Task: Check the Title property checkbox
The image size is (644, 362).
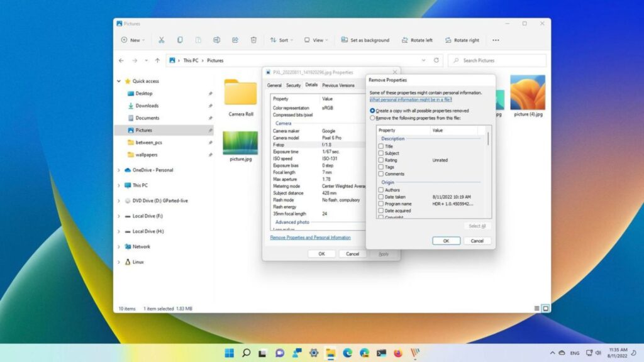Action: 381,146
